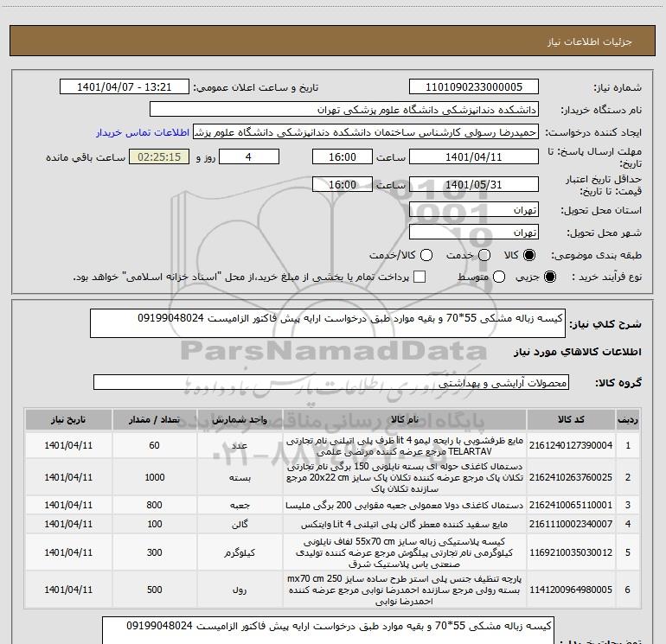Select the کالا radio button
This screenshot has width=666, height=644.
coord(529,255)
